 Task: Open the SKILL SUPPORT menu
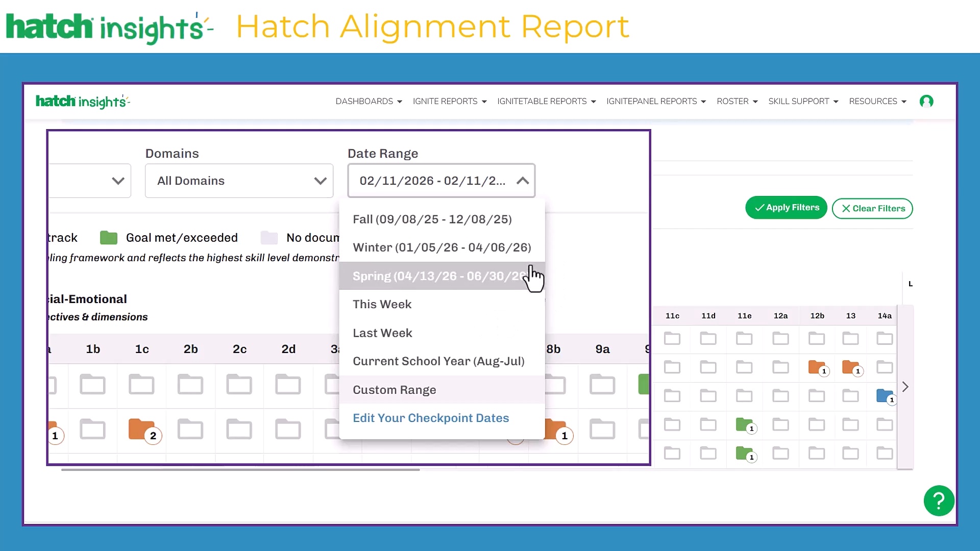tap(803, 102)
